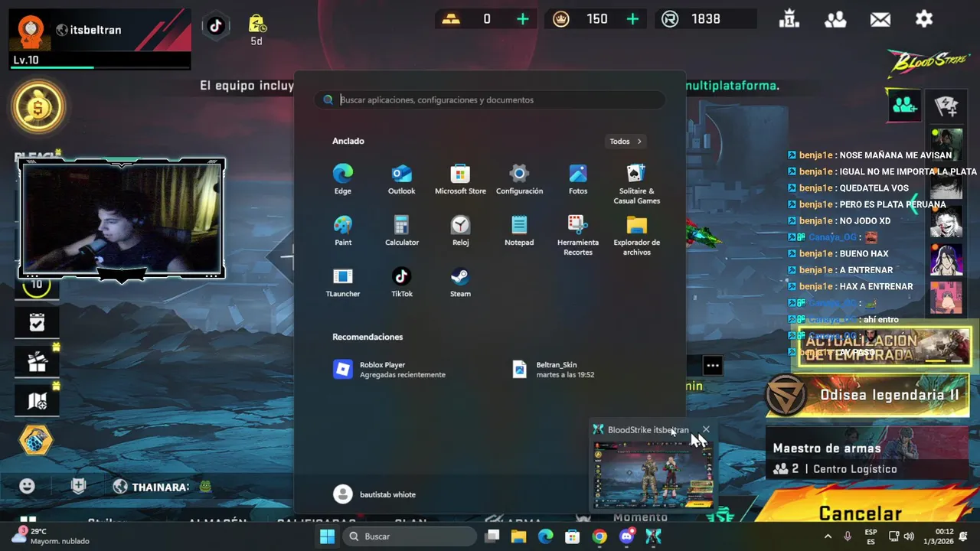Add crown currency with plus button
Image resolution: width=980 pixels, height=551 pixels.
point(632,19)
